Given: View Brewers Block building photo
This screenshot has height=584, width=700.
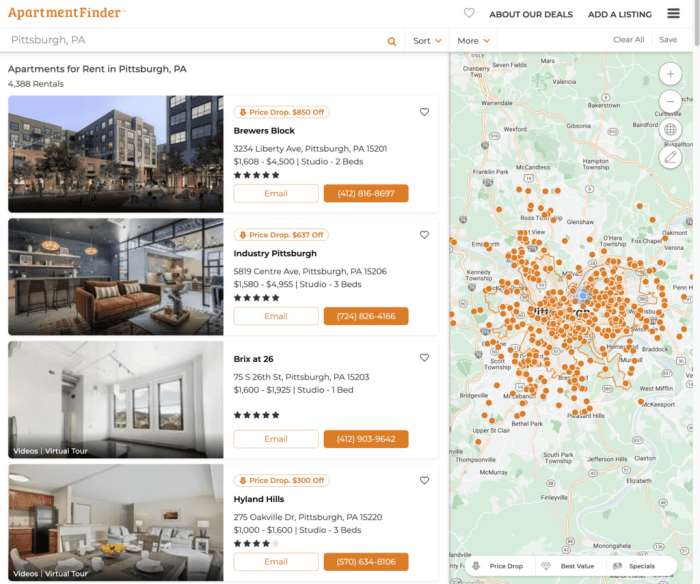Looking at the screenshot, I should [116, 154].
